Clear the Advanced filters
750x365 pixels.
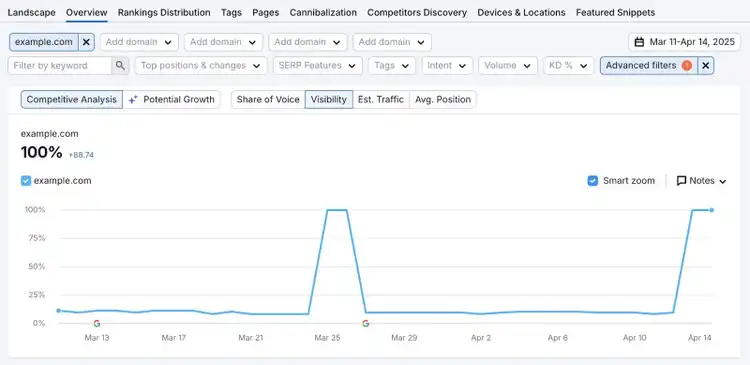(706, 66)
